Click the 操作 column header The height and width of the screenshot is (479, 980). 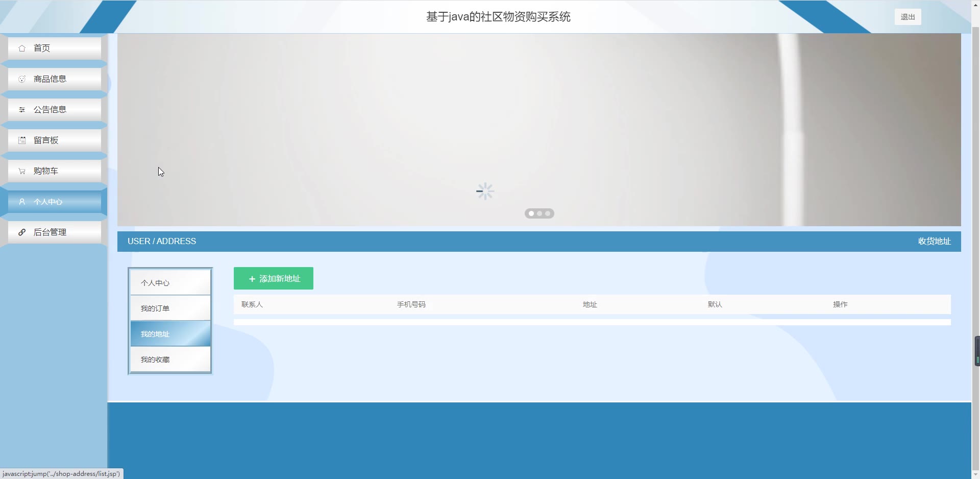(x=840, y=304)
